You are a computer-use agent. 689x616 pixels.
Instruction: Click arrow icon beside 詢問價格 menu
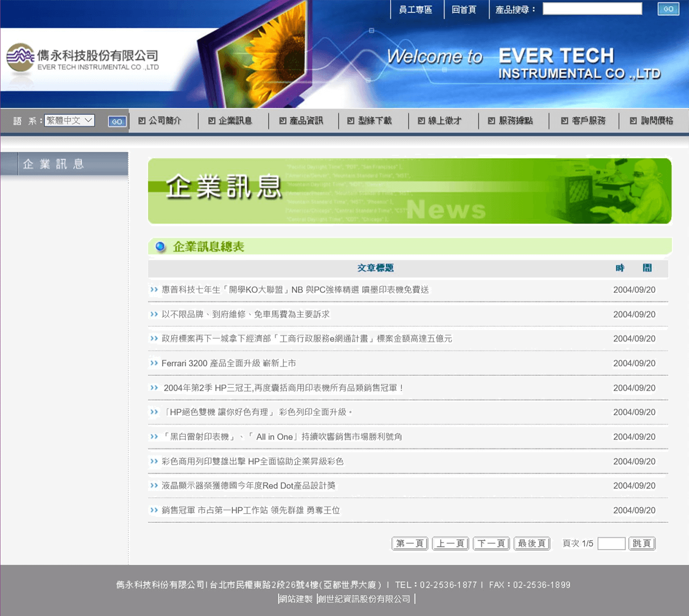pos(633,121)
